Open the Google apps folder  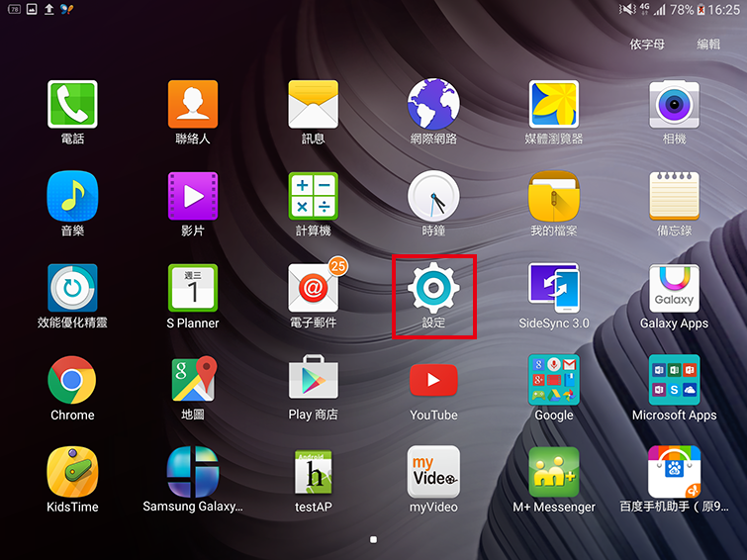pos(554,380)
